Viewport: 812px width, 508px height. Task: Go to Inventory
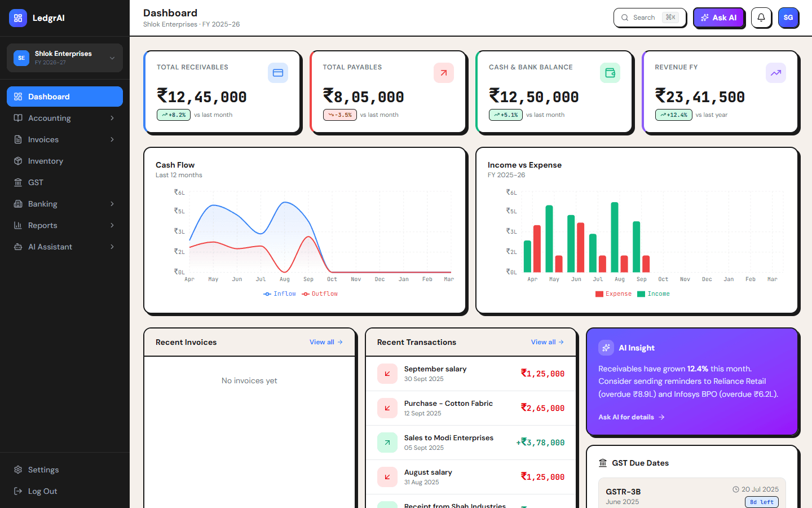click(x=65, y=161)
